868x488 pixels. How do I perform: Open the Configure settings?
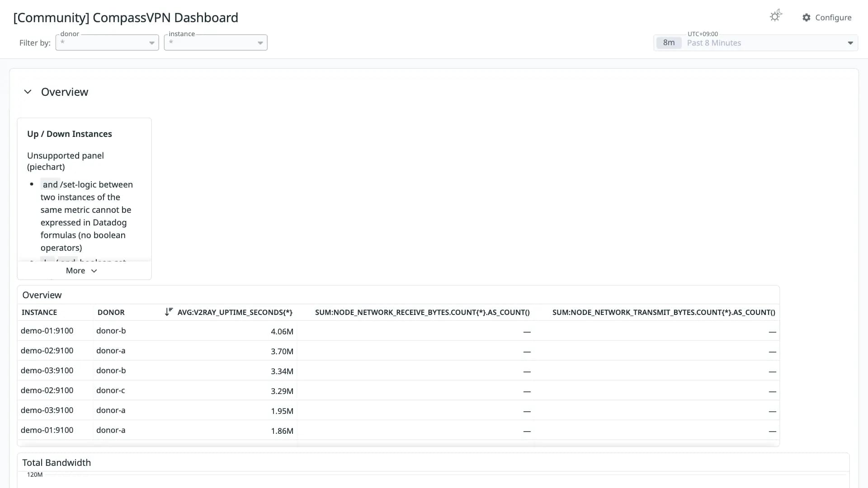coord(827,17)
